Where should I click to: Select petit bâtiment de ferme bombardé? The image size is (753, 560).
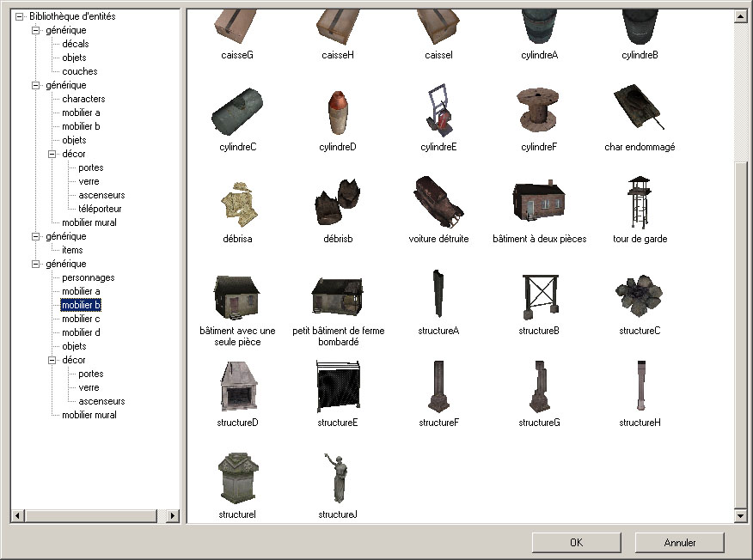(338, 311)
